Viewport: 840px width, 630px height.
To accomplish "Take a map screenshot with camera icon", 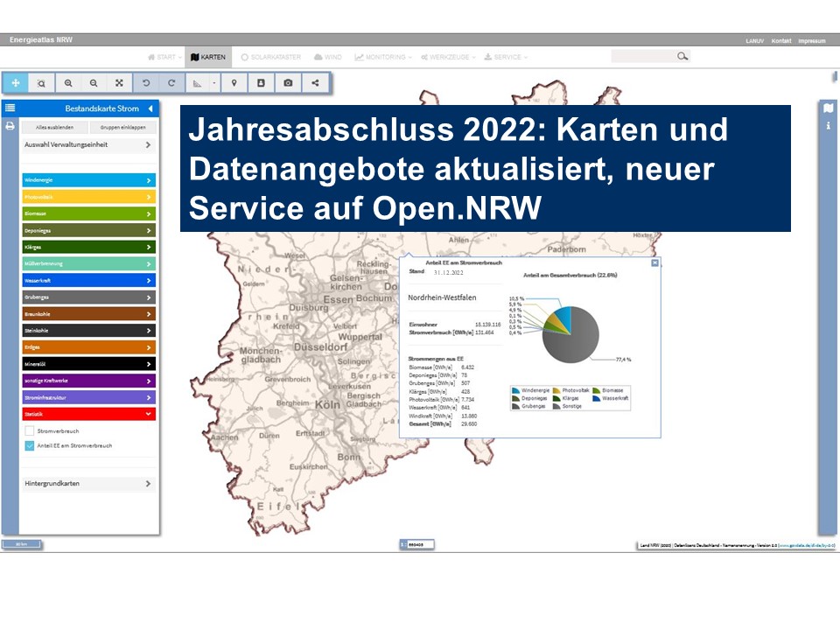I will coord(288,83).
